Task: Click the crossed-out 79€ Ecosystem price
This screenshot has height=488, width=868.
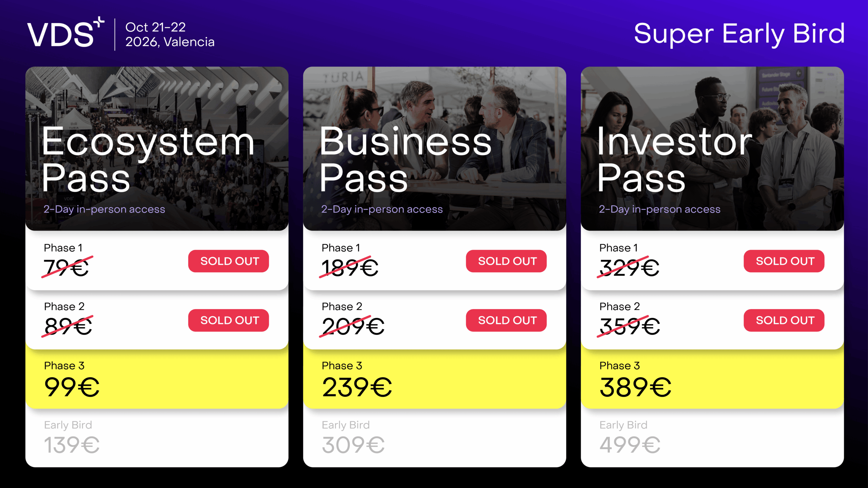Action: click(x=66, y=267)
